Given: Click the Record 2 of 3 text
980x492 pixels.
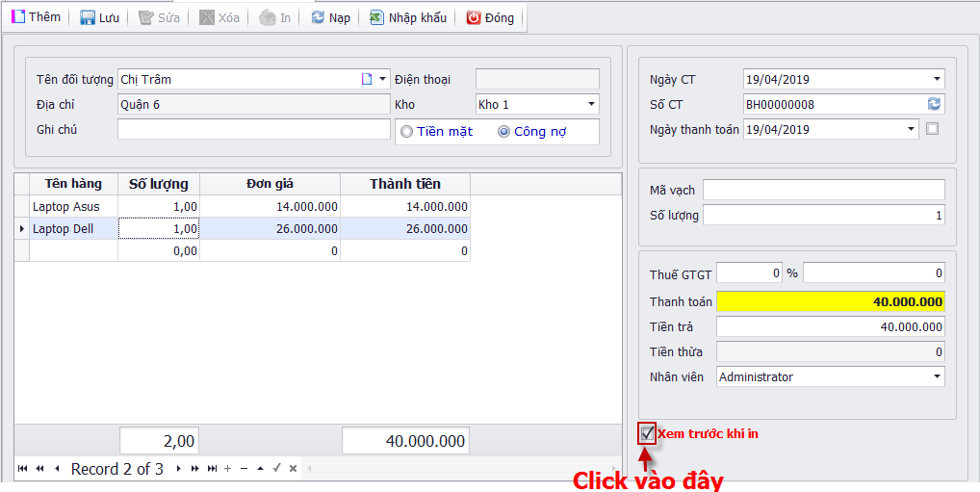Looking at the screenshot, I should pos(117,469).
